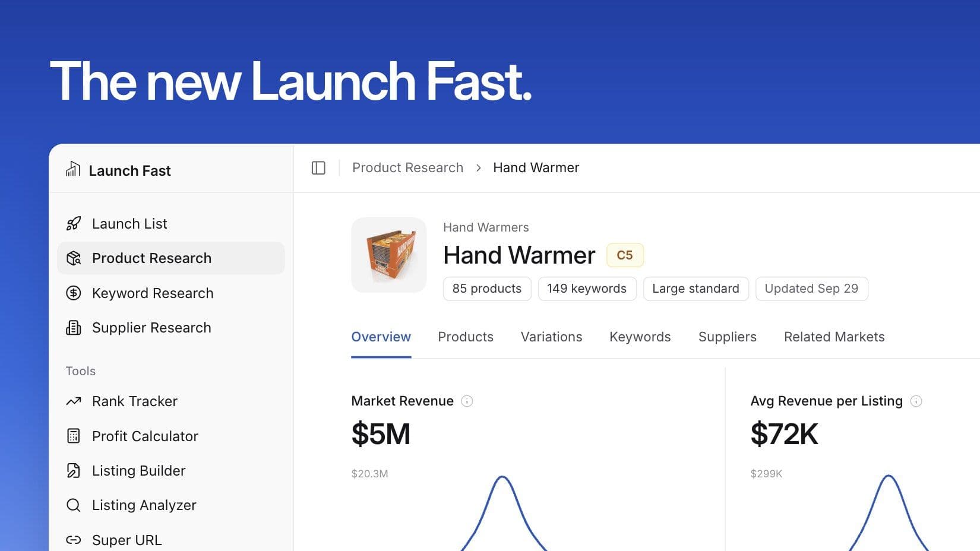The height and width of the screenshot is (551, 980).
Task: Click the Rank Tracker trend arrow icon
Action: click(x=74, y=401)
